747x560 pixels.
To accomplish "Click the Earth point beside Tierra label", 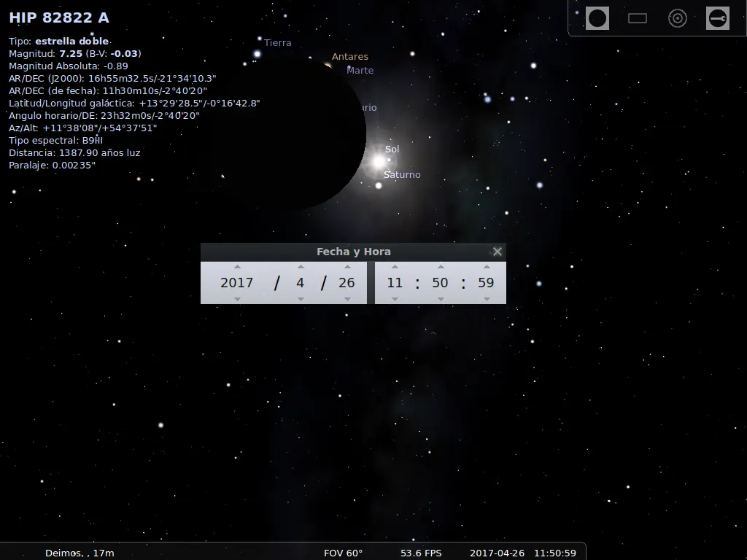I will 258,54.
